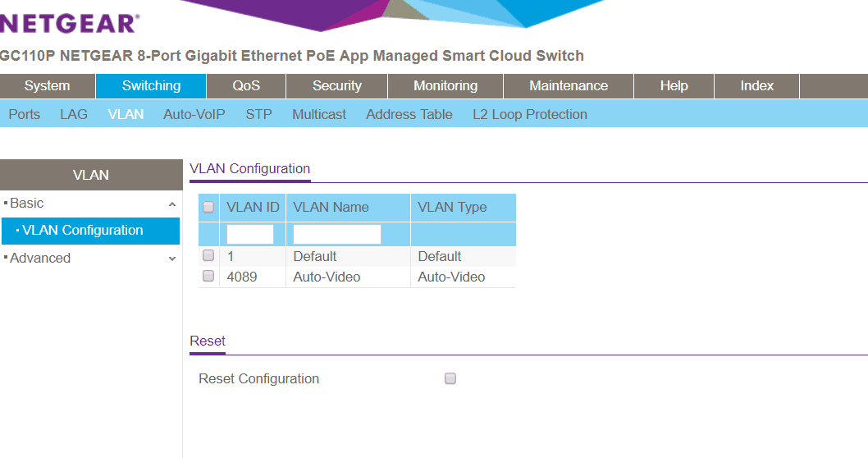Select VLAN Configuration in sidebar
Screen dimensions: 868x458
83,231
